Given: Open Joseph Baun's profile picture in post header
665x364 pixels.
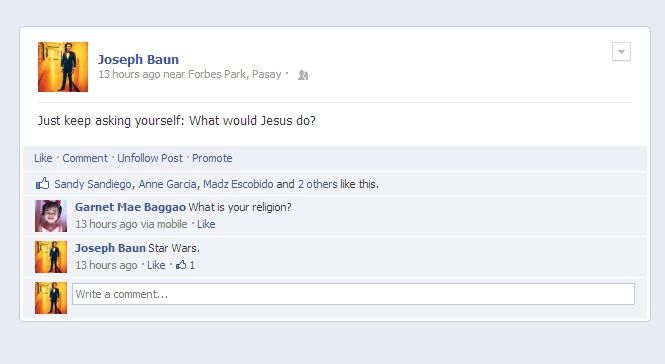Looking at the screenshot, I should (x=63, y=67).
